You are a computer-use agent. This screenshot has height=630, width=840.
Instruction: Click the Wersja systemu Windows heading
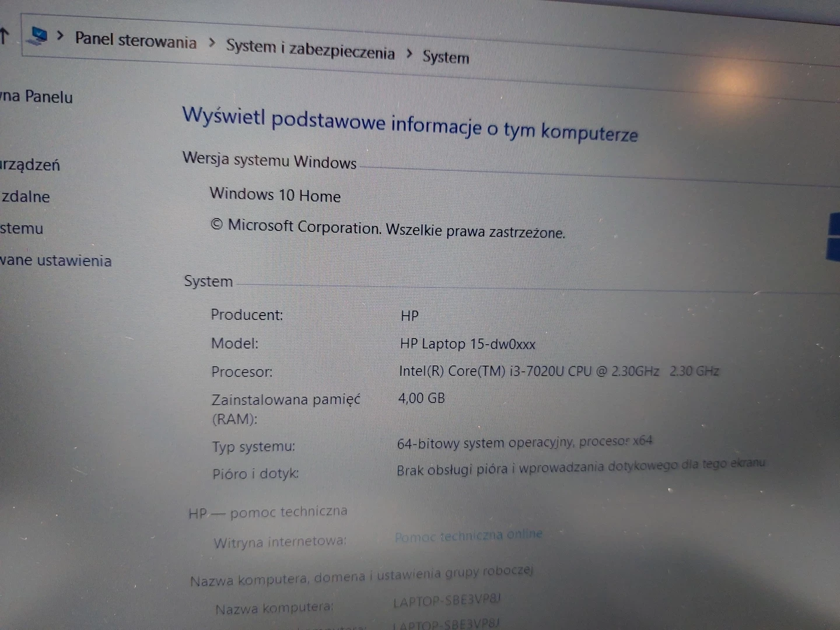tap(269, 160)
